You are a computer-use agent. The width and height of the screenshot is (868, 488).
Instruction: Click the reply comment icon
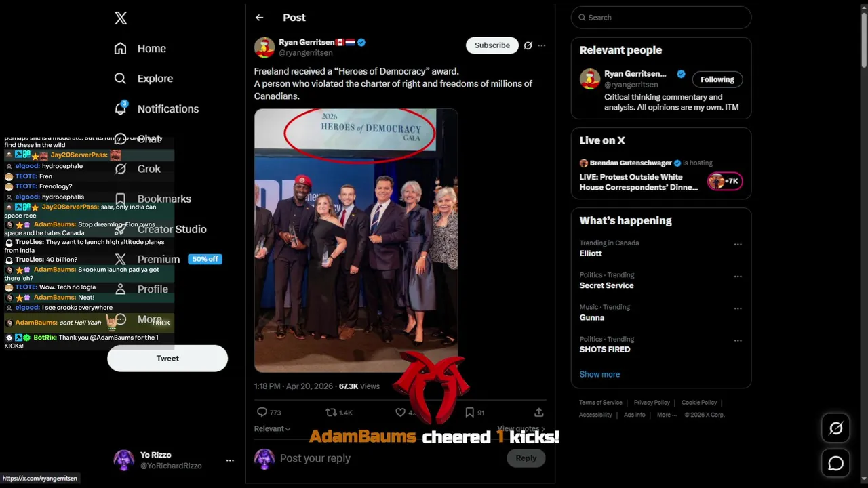pos(262,412)
